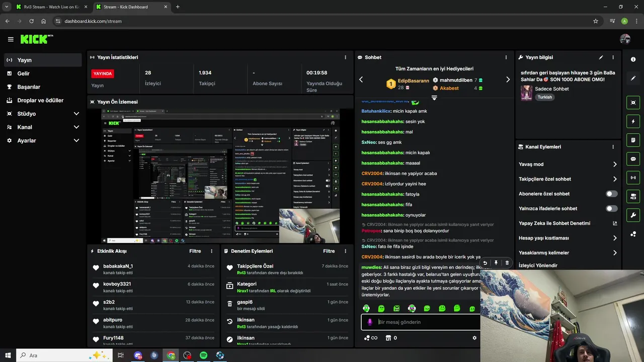Click the purple microphone icon in chat input
644x362 pixels.
[x=370, y=322]
